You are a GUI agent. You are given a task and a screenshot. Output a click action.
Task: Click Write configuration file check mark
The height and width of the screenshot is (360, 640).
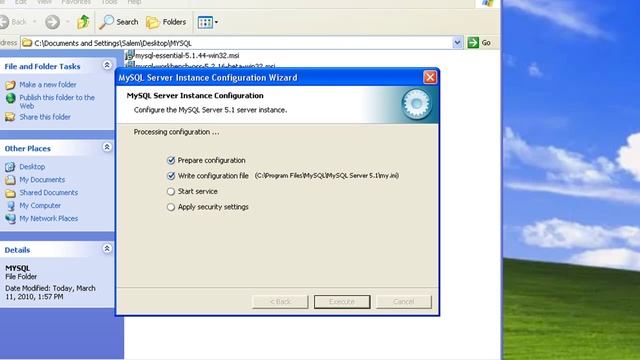(171, 176)
